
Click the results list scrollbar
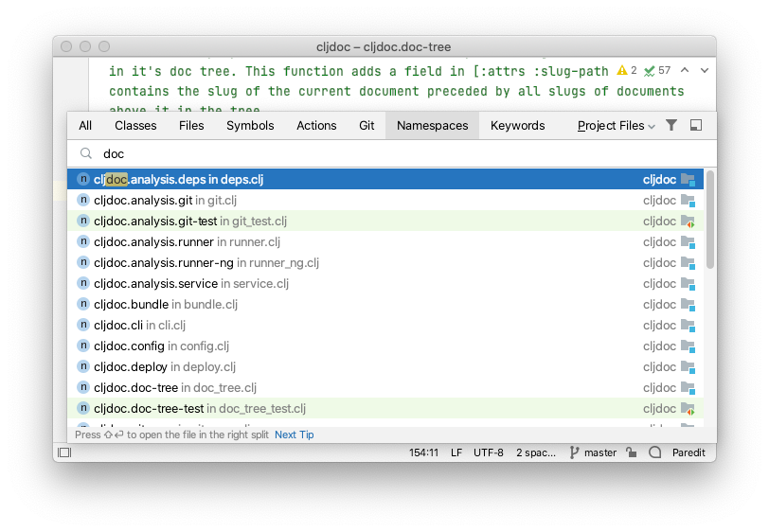tap(709, 220)
